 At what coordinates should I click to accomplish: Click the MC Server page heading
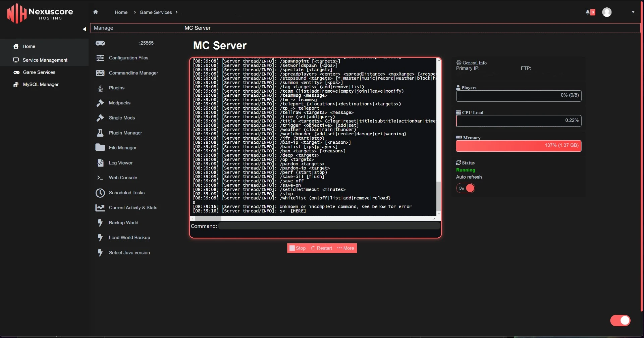coord(220,46)
